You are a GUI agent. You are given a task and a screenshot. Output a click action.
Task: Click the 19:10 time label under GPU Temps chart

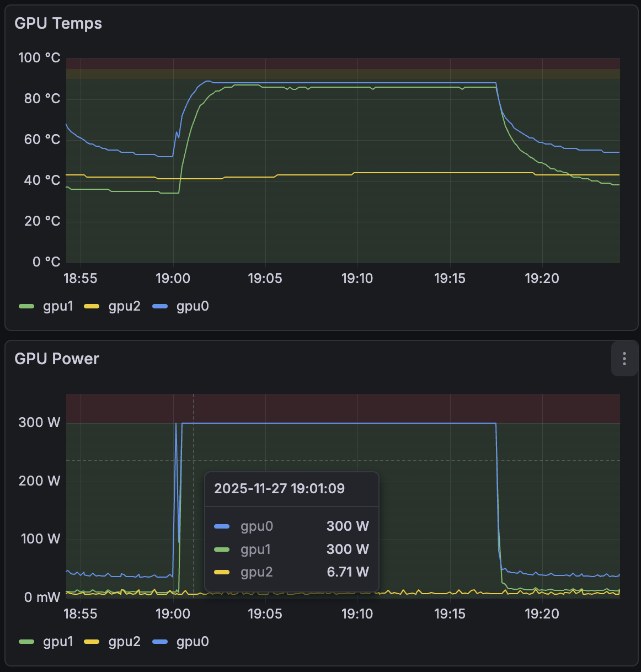click(357, 279)
